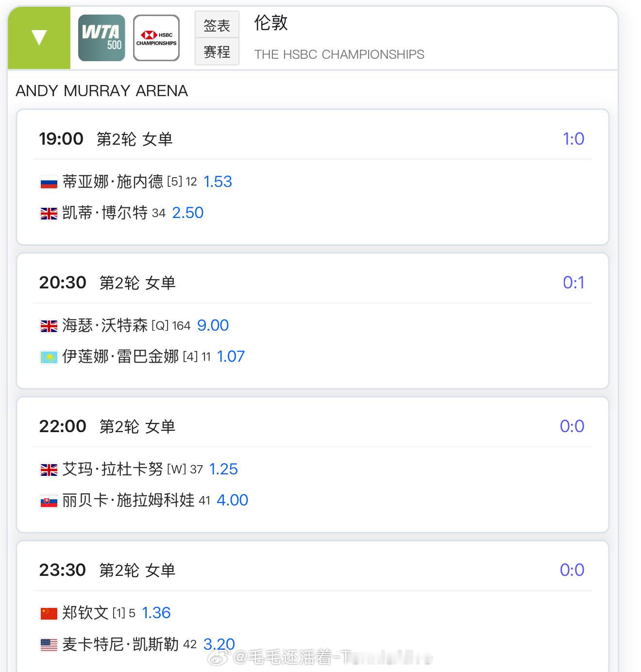This screenshot has width=641, height=672.
Task: Click Kazakhstan flag next to 伊莲娜·雷巴金娜
Action: click(x=49, y=357)
